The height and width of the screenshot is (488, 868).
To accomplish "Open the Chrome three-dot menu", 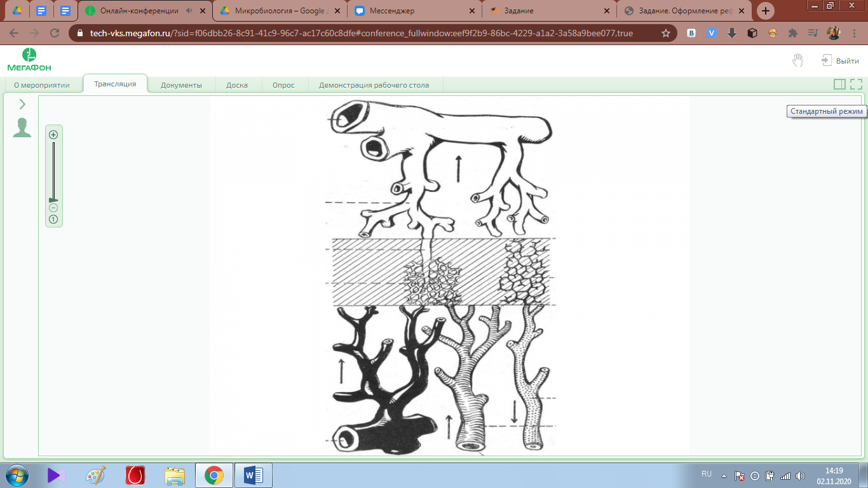I will 855,33.
